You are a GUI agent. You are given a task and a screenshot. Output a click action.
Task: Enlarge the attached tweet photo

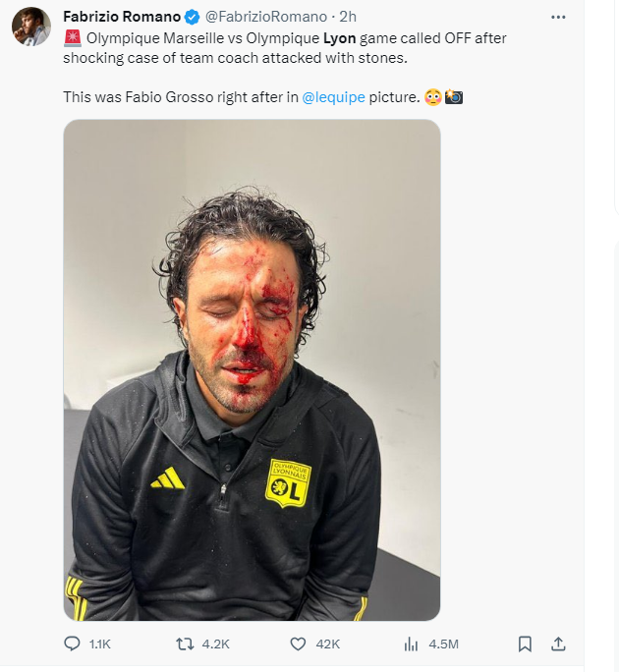coord(252,369)
